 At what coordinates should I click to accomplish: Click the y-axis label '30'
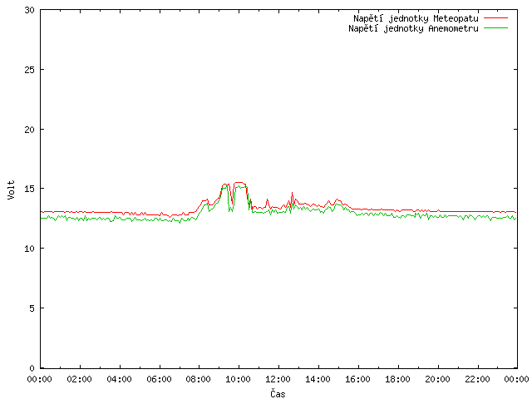point(30,10)
